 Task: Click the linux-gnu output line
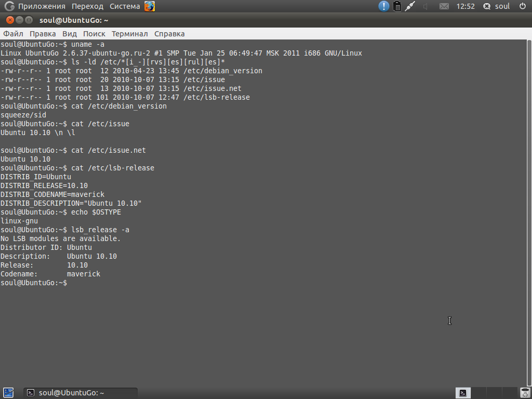coord(19,221)
